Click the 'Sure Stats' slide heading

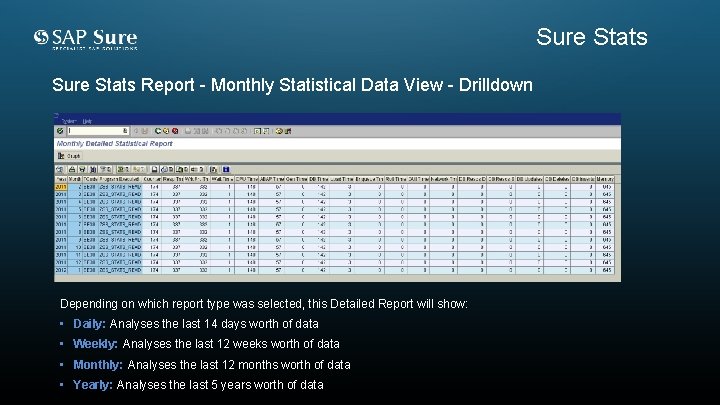592,37
